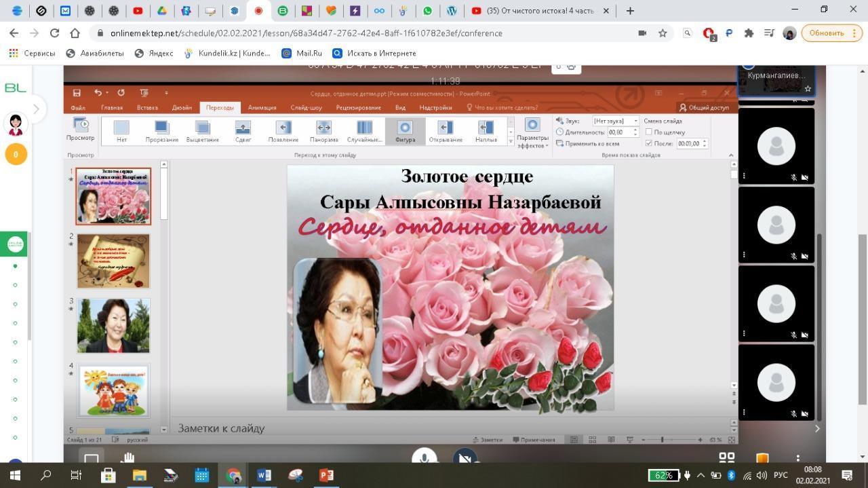Click the Просмотр preview icon
This screenshot has height=488, width=868.
coord(81,125)
